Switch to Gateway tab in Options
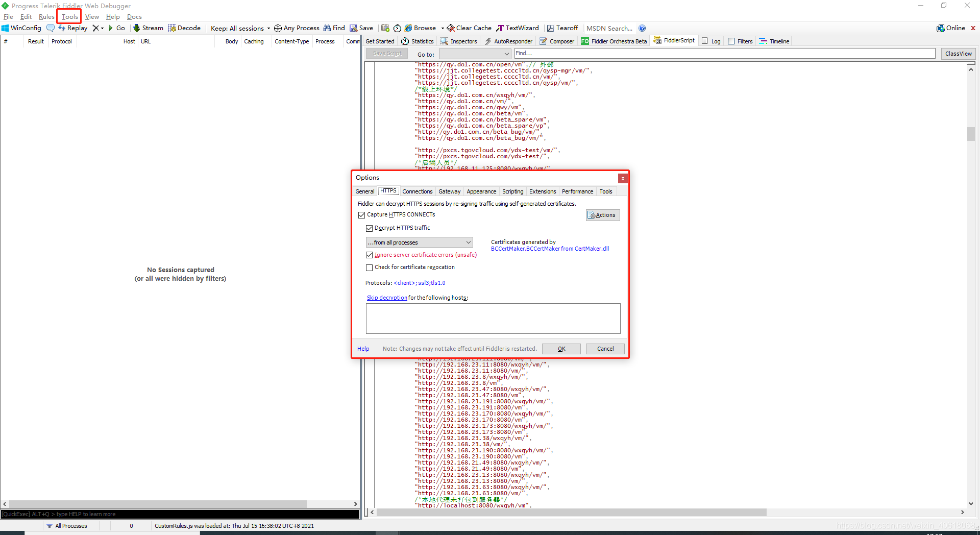The height and width of the screenshot is (535, 980). pyautogui.click(x=449, y=191)
